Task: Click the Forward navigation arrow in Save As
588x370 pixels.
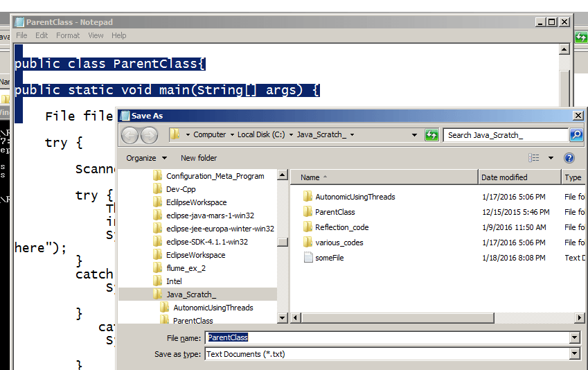Action: (x=148, y=135)
